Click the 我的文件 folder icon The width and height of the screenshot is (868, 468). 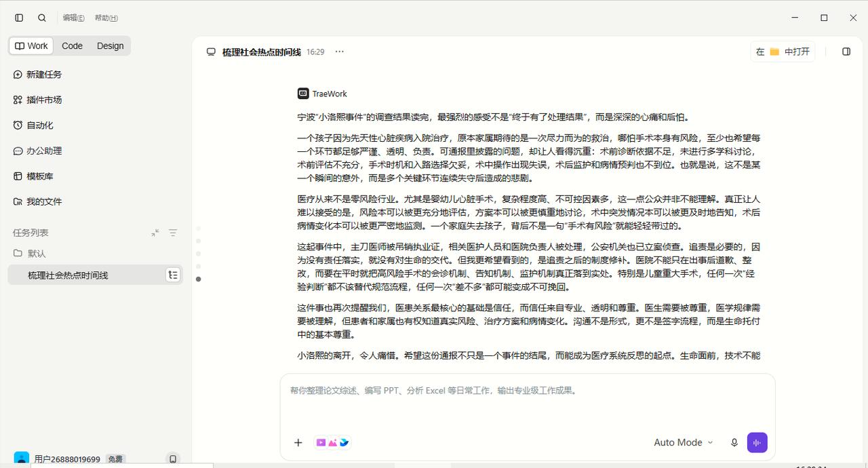coord(18,201)
